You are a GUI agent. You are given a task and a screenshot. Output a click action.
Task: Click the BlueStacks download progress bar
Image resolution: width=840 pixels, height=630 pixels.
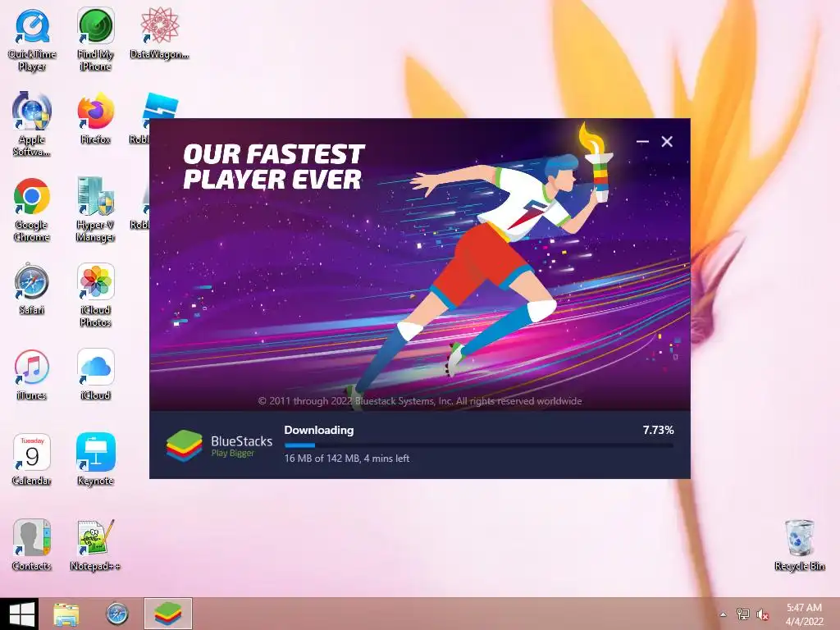point(479,445)
